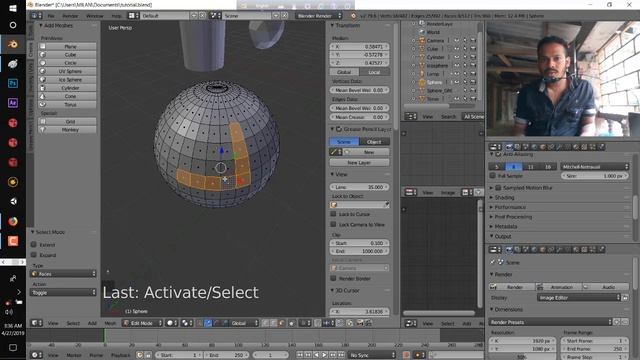Open the Mitchell-Netravali filter dropdown
The height and width of the screenshot is (360, 640).
click(595, 167)
